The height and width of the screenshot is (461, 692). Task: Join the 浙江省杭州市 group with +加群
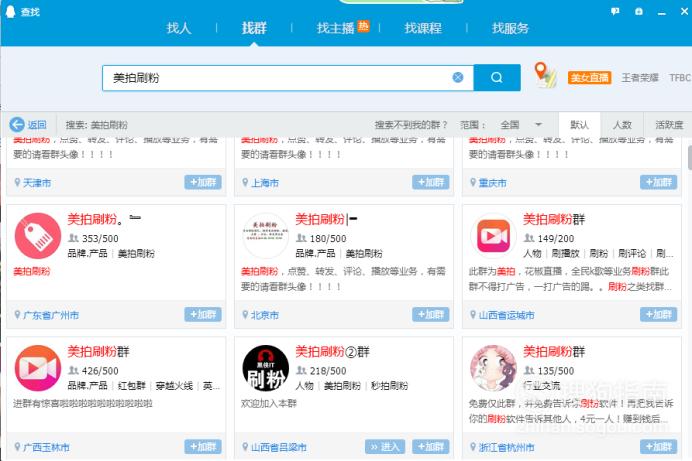(x=658, y=447)
